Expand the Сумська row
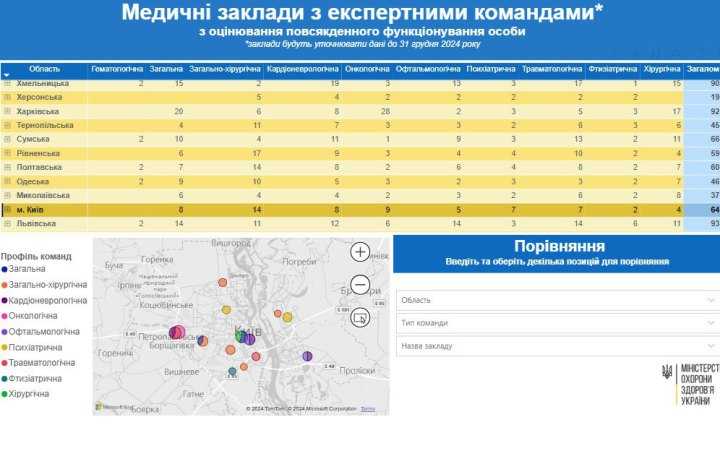Viewport: 720px width, 450px height. click(x=7, y=139)
